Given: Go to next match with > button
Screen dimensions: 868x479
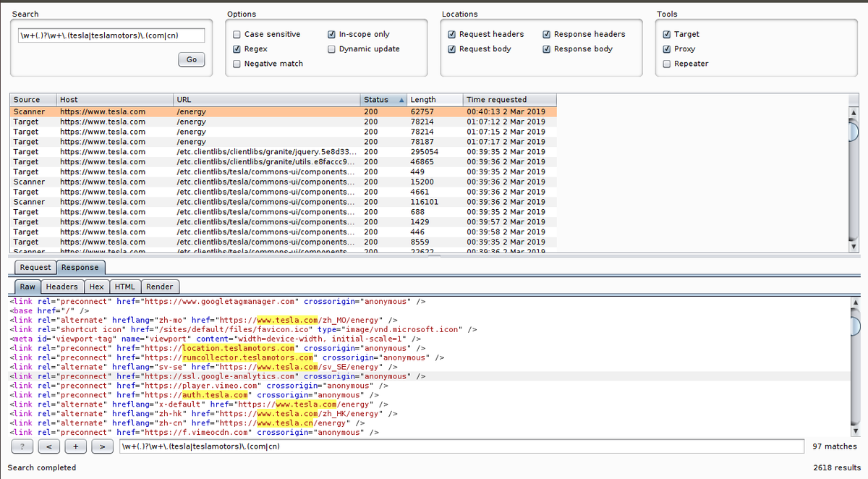Looking at the screenshot, I should [x=102, y=446].
